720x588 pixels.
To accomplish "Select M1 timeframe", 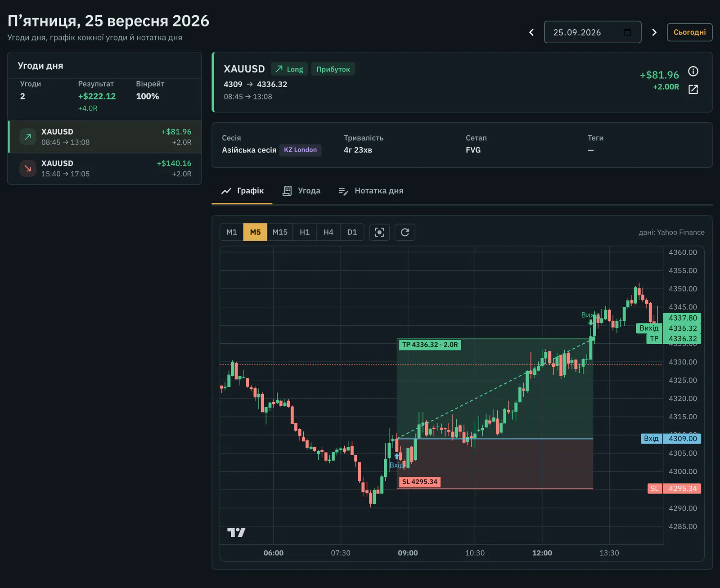I will tap(231, 232).
